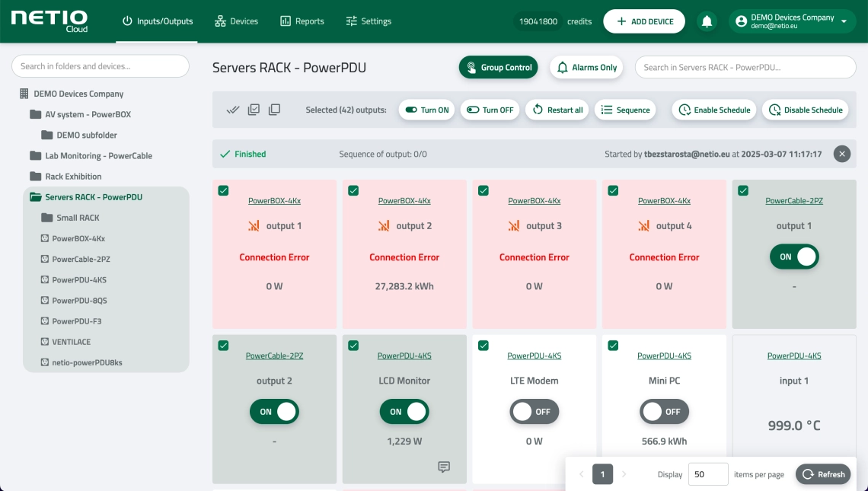
Task: Click the items per page input field
Action: [707, 474]
